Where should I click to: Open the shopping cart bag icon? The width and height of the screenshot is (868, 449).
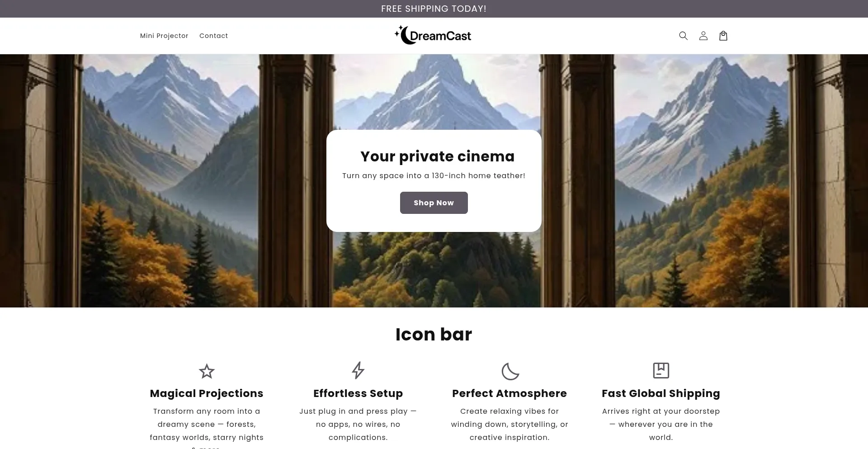(723, 36)
